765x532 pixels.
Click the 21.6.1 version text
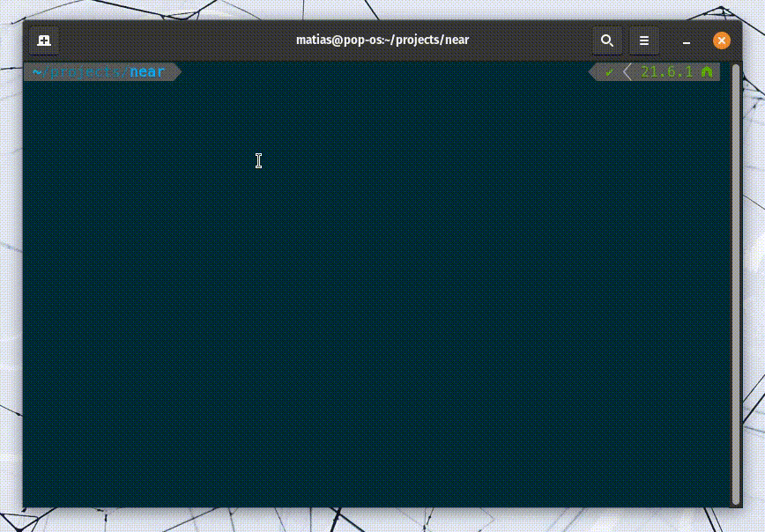click(666, 72)
